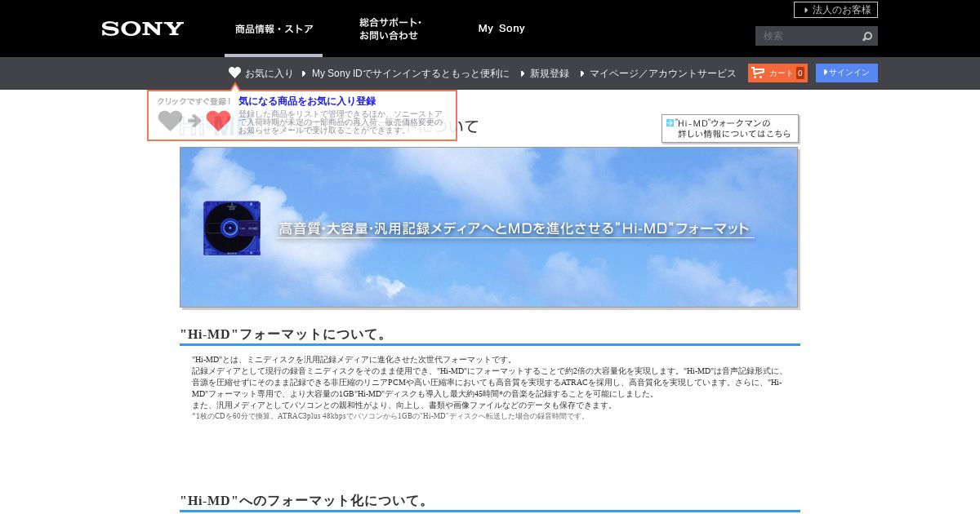This screenshot has width=980, height=514.
Task: Follow 法人のお客様 link
Action: click(x=835, y=10)
